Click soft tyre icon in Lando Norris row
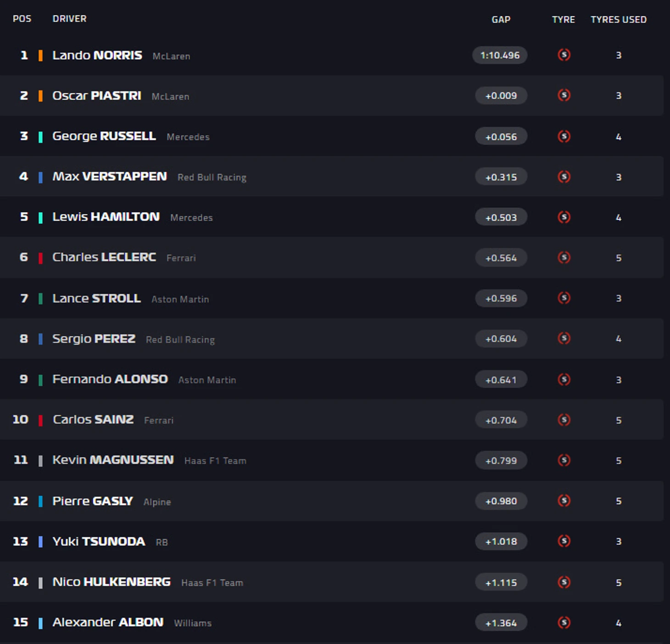The height and width of the screenshot is (644, 670). [564, 55]
